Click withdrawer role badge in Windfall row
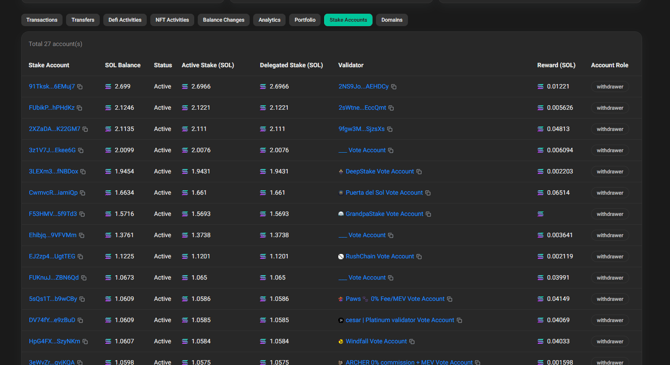The height and width of the screenshot is (365, 670). (x=610, y=341)
